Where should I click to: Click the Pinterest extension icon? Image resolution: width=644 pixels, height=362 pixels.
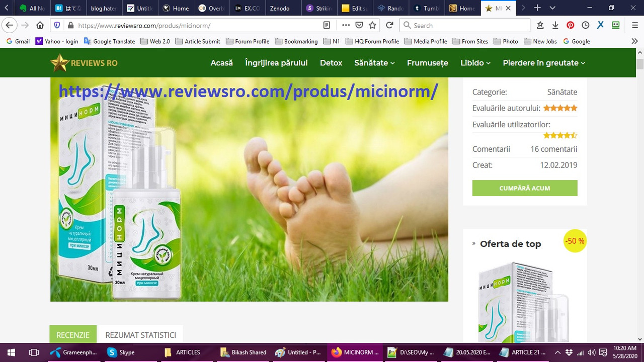point(571,25)
